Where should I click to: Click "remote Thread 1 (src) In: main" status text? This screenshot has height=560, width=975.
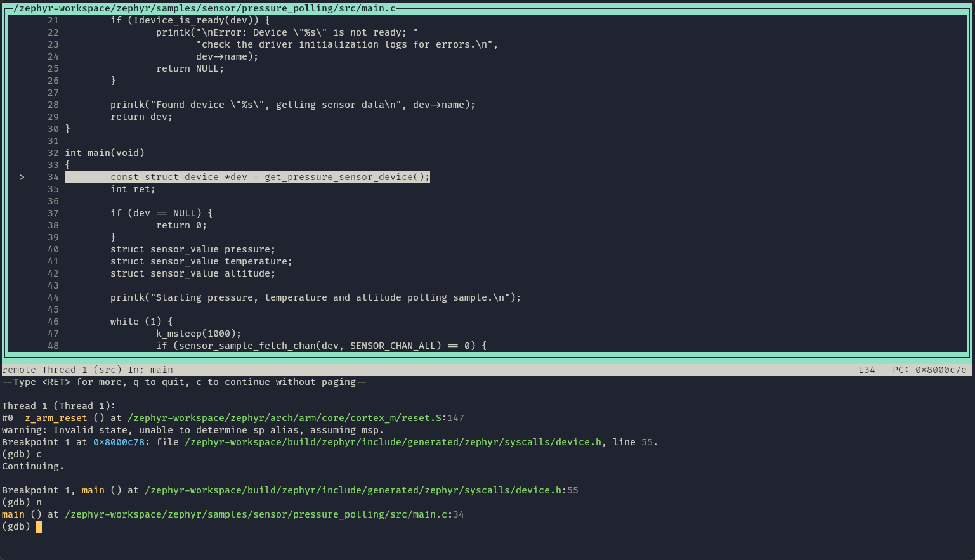88,370
